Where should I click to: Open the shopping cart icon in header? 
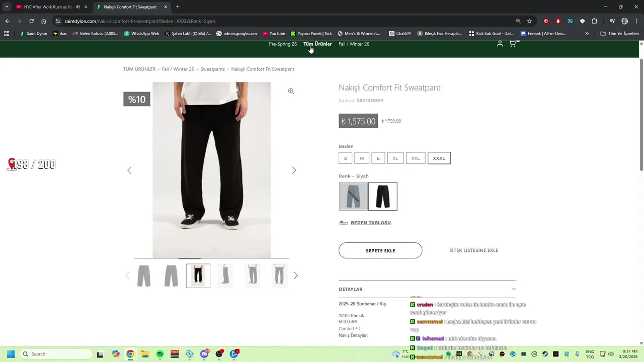click(513, 44)
